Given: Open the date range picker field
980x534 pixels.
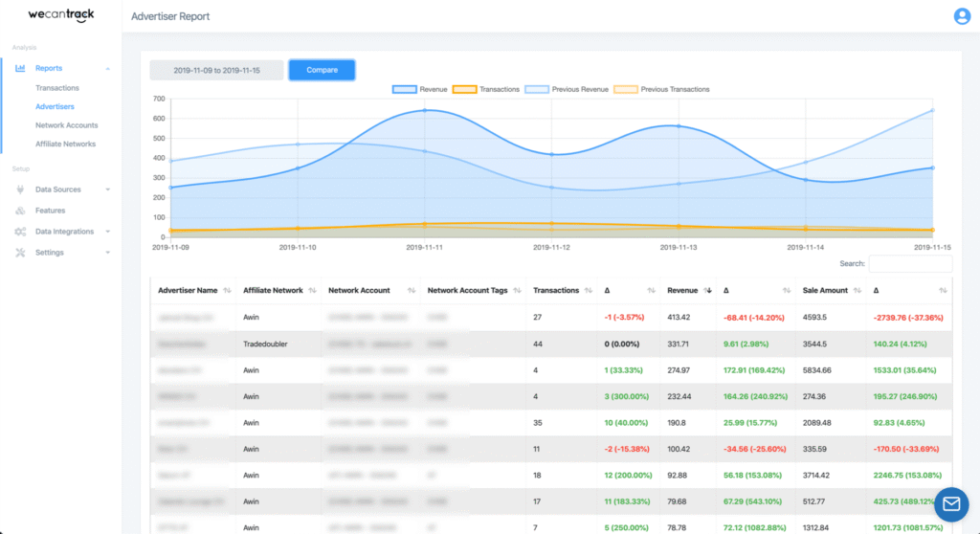Looking at the screenshot, I should point(216,70).
